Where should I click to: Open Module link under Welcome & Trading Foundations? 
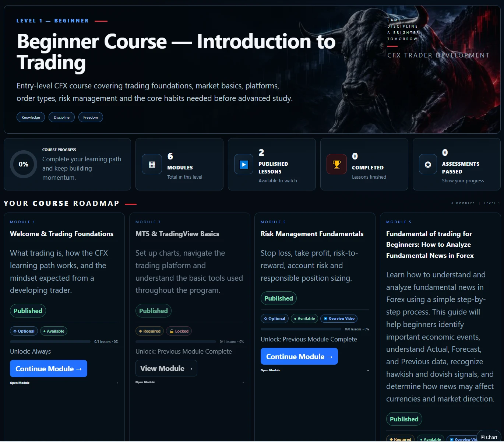[x=20, y=383]
